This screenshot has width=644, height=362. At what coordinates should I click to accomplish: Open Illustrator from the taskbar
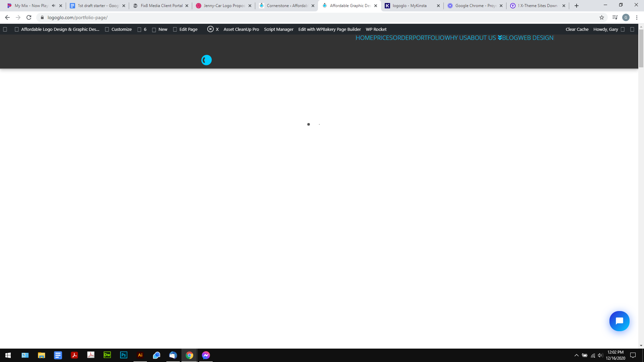point(140,355)
